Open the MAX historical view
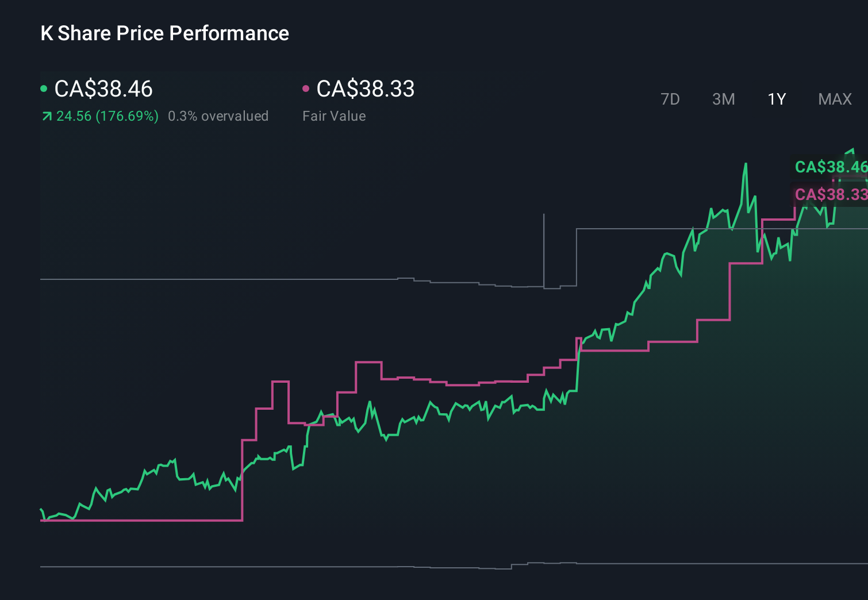Viewport: 868px width, 600px height. tap(835, 99)
